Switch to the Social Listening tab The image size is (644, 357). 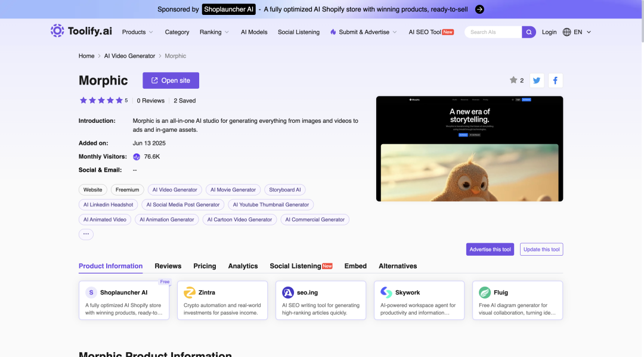click(301, 266)
